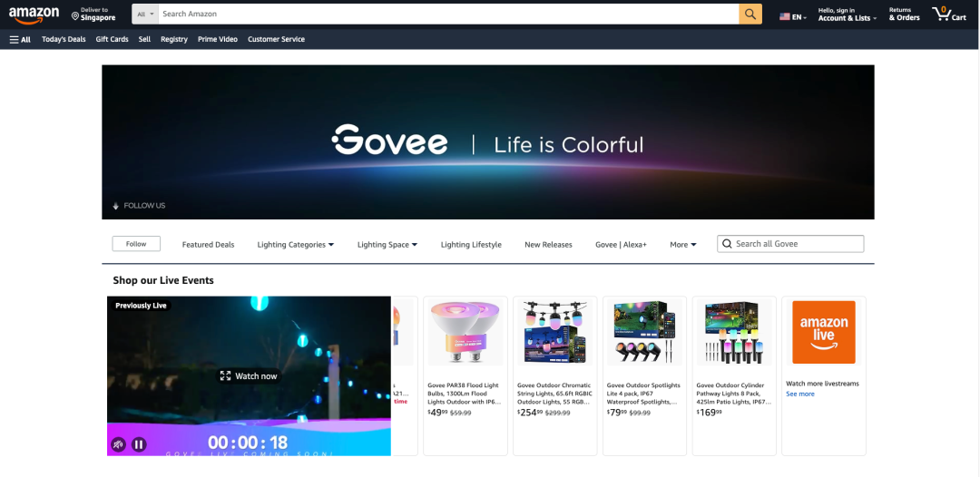Expand the Lighting Space dropdown

pos(387,245)
